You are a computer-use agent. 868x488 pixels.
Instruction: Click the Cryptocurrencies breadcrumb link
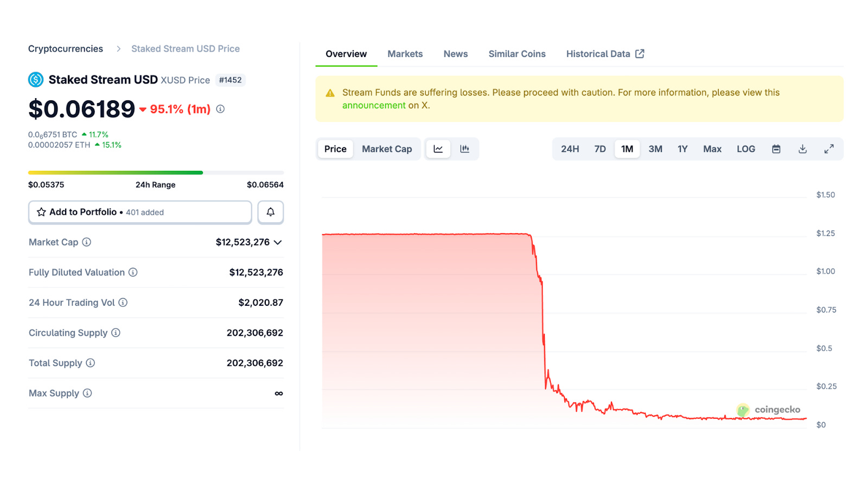66,49
